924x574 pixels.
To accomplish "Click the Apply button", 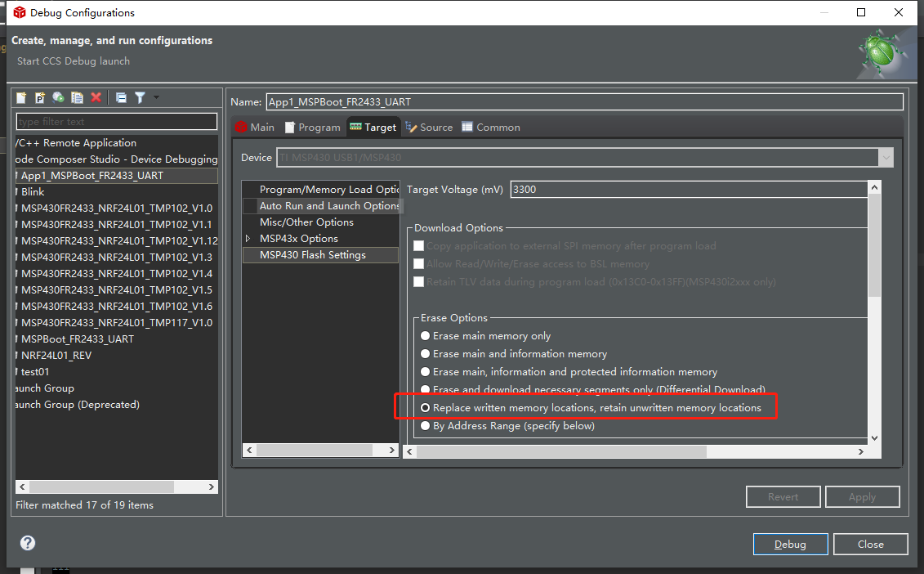I will 862,496.
